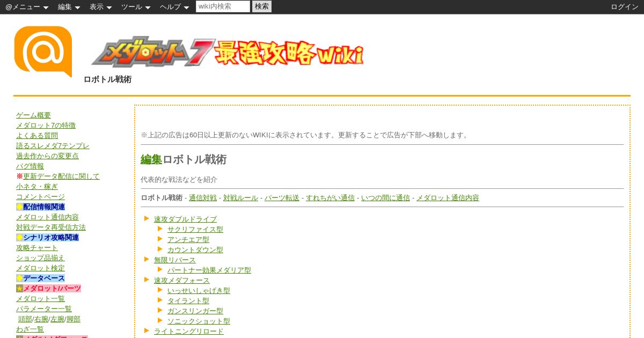Jump to 速攻ダブルドライブ section
This screenshot has height=338, width=644.
[185, 219]
